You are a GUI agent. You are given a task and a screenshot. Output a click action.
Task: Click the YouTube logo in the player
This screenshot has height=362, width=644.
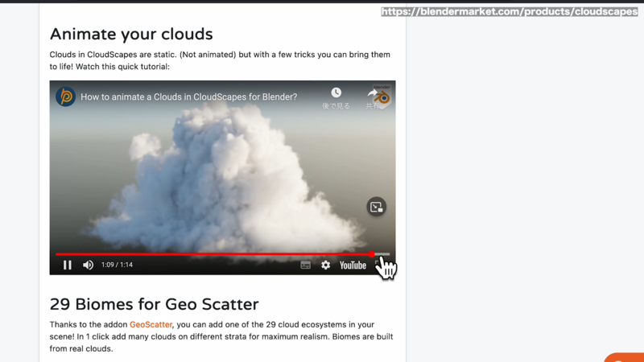tap(353, 265)
